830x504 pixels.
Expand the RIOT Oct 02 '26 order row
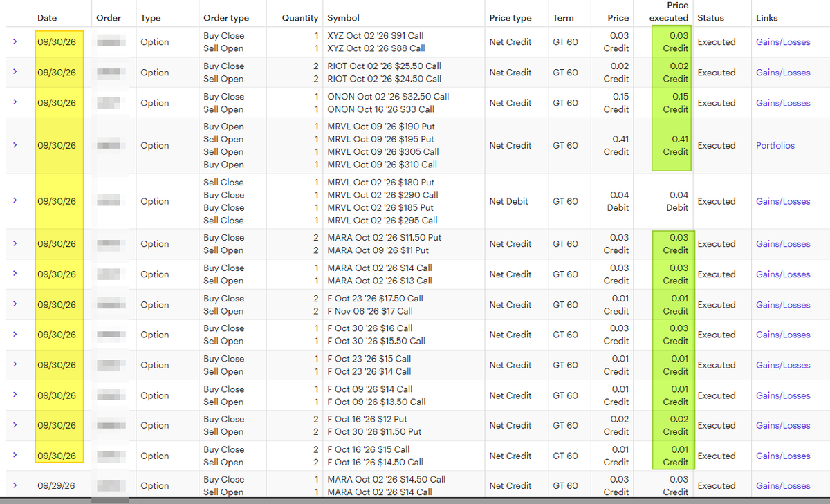point(15,72)
